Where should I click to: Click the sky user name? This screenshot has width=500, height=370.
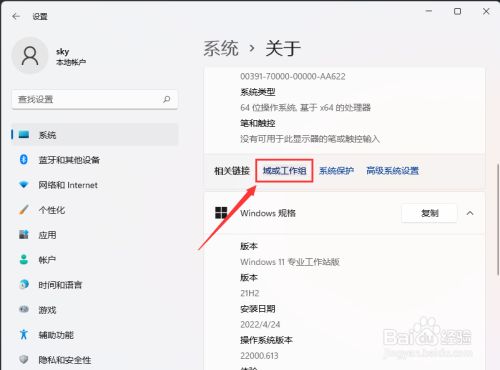click(x=63, y=51)
